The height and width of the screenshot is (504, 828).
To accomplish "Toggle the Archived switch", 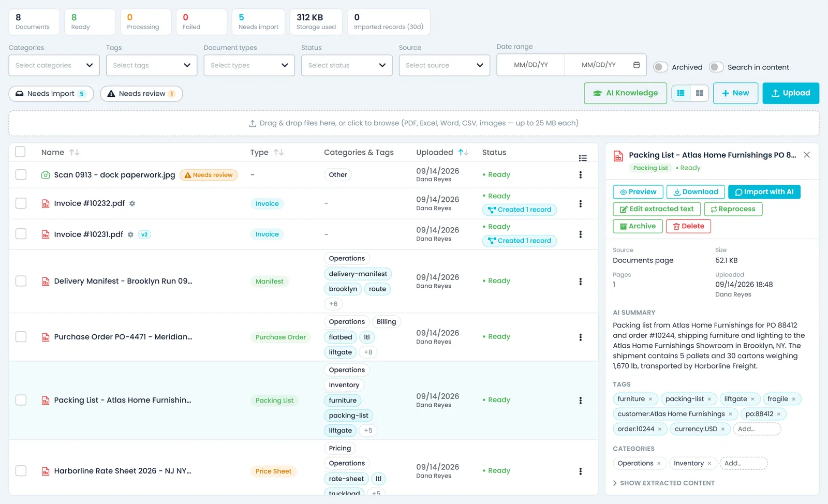I will point(660,67).
